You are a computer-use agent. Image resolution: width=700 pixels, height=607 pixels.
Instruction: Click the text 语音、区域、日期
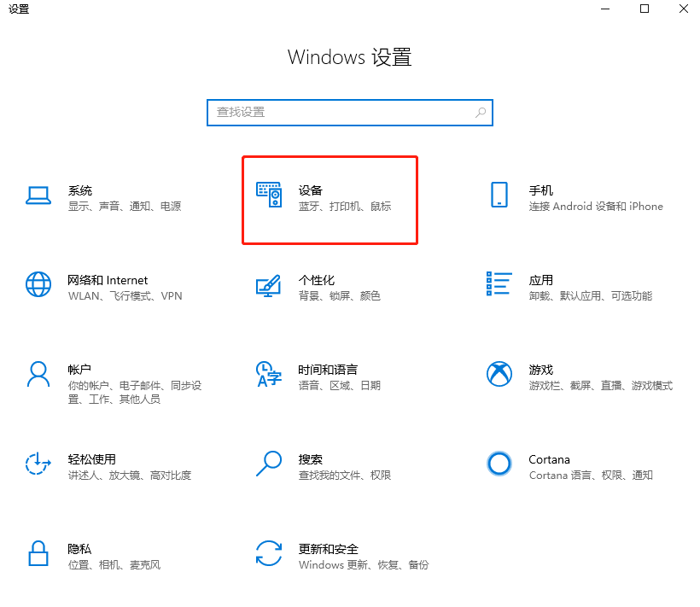339,386
